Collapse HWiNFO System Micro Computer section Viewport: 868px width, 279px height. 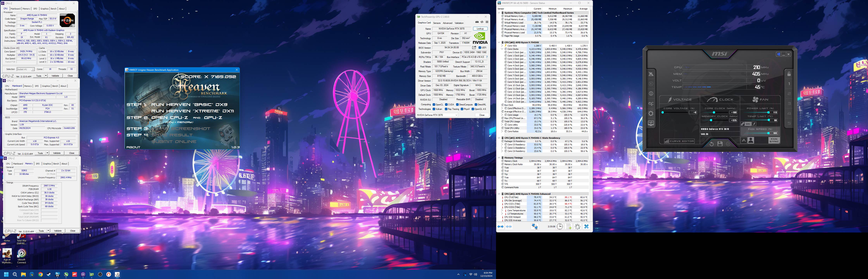click(499, 13)
